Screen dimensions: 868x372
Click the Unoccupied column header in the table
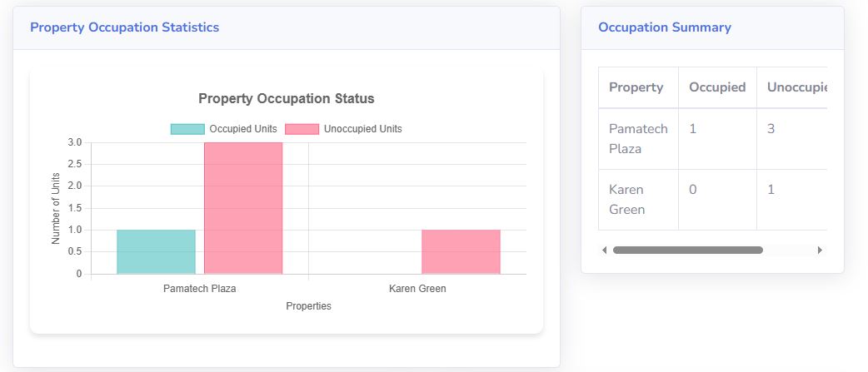796,87
